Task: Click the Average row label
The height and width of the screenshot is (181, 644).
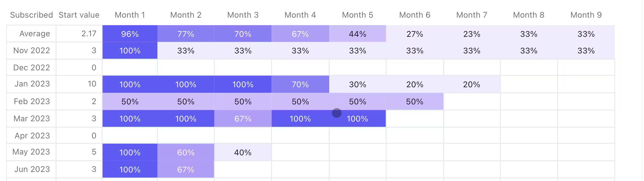Action: [35, 34]
